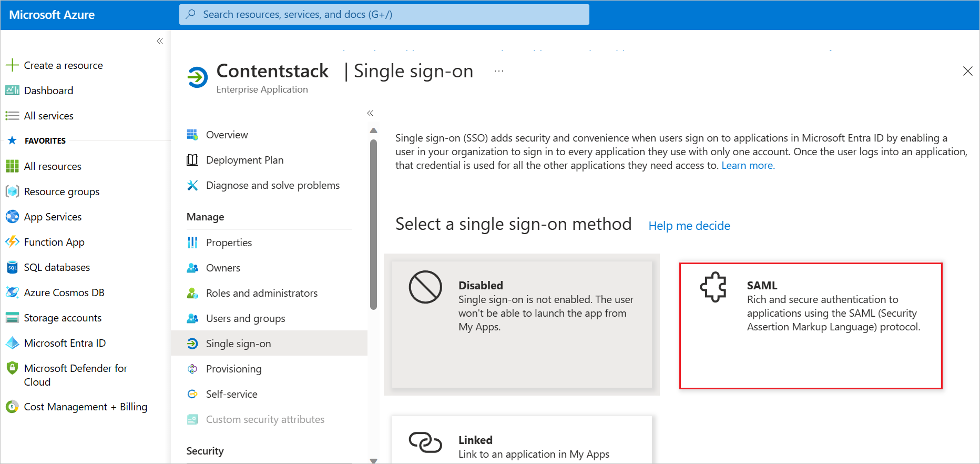This screenshot has height=464, width=980.
Task: Open Microsoft Defender for Cloud
Action: pos(75,375)
